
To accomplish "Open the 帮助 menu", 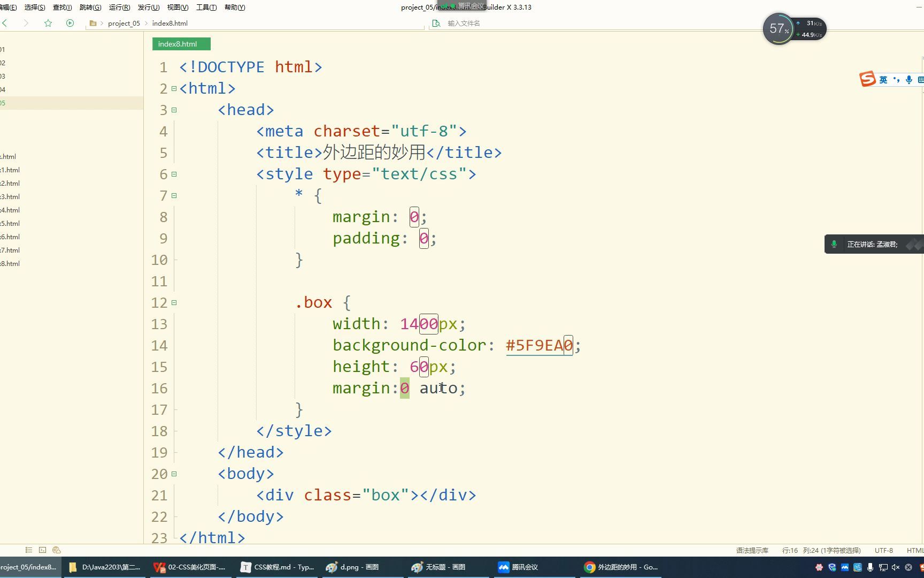I will tap(235, 7).
